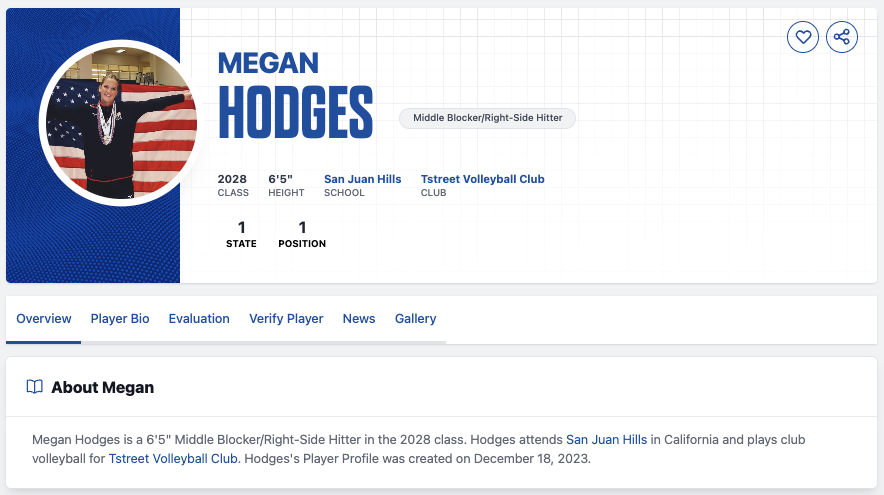Select the Verify Player tab

(286, 319)
